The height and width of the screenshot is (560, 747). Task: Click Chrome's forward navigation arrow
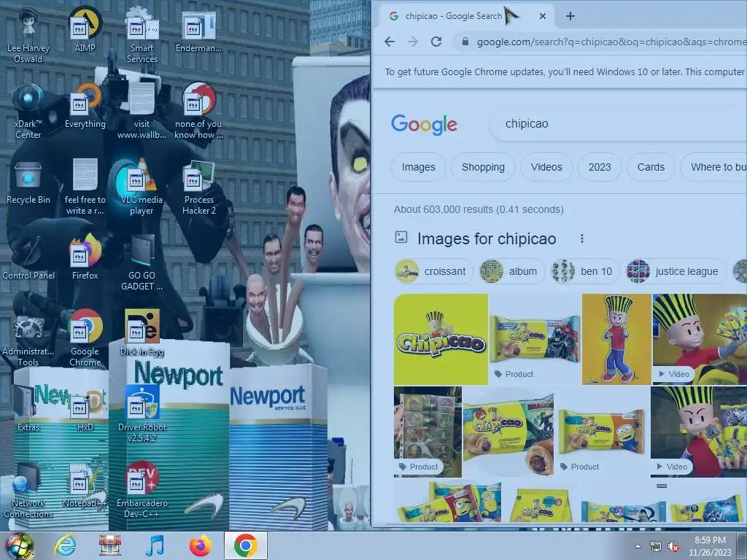(413, 42)
